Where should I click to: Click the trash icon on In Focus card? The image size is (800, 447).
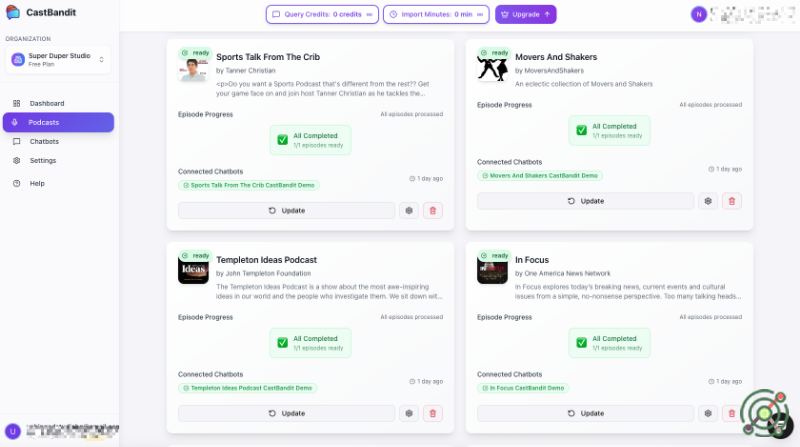pyautogui.click(x=732, y=413)
